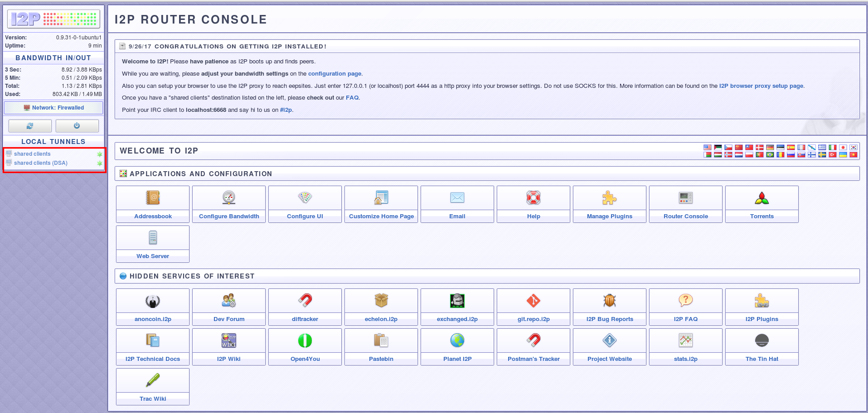Image resolution: width=868 pixels, height=413 pixels.
Task: Select the Korean flag language
Action: tap(853, 148)
